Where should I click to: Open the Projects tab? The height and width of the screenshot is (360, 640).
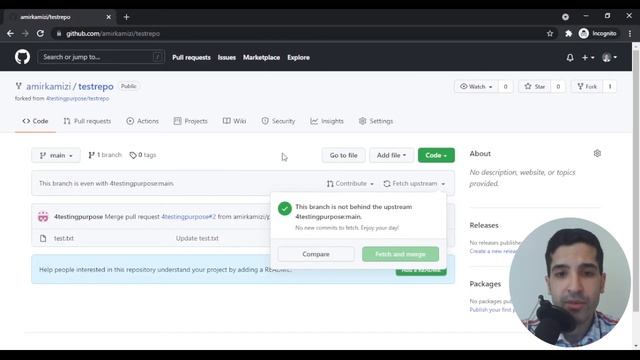[x=191, y=121]
